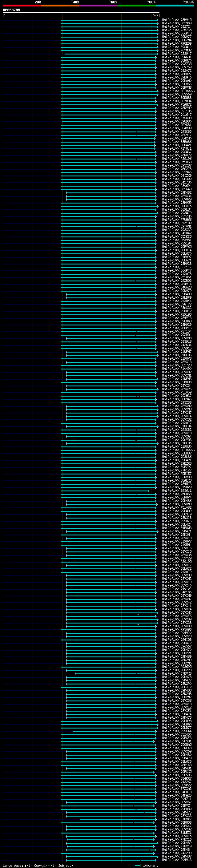Screen dimensions: 197x868
Task: Open the UniRef100_Q1XAT7 hit
Action: (x=177, y=423)
